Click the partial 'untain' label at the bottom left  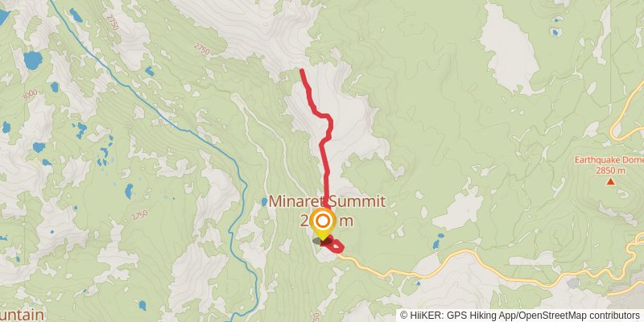tap(23, 315)
